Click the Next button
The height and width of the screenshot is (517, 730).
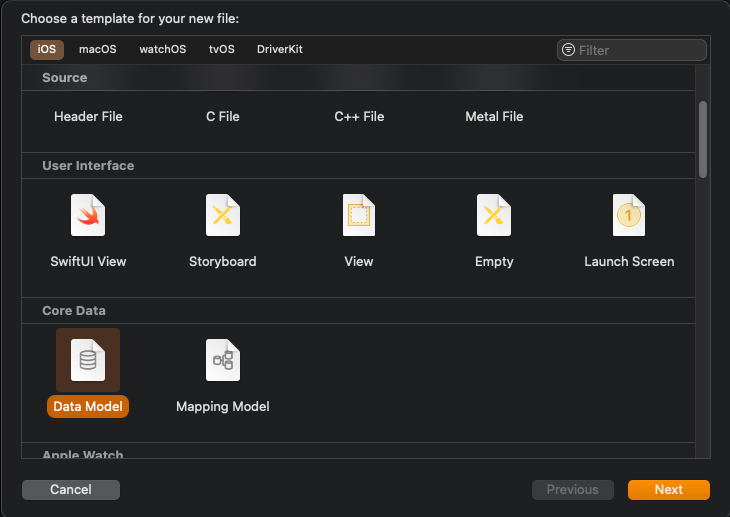(x=669, y=490)
